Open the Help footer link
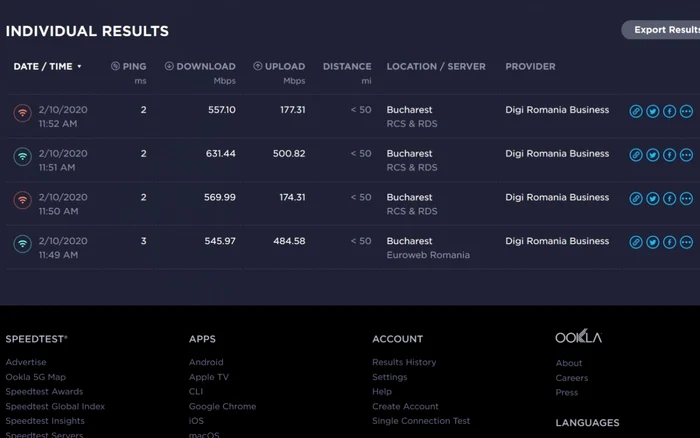 pos(382,392)
